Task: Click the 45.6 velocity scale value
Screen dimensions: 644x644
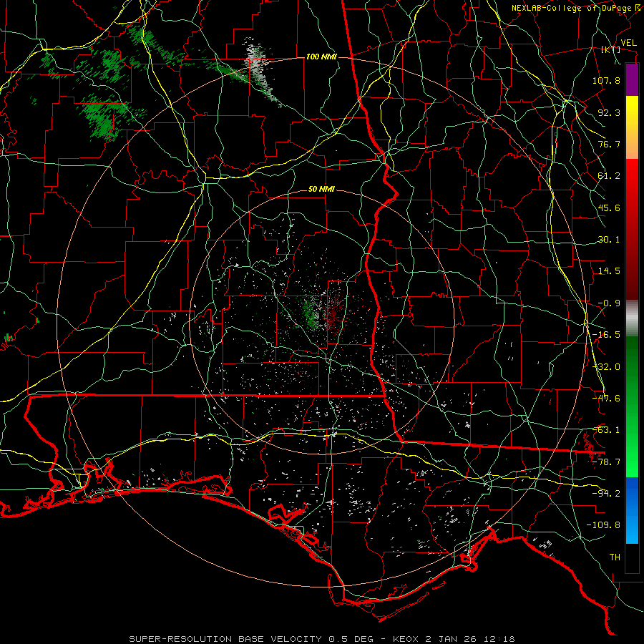Action: [609, 208]
